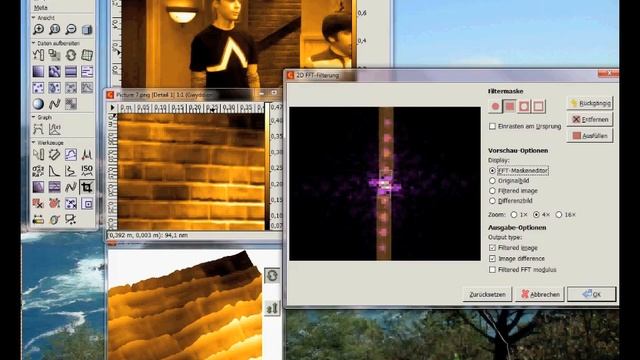
Task: Click the zoom in magnifier in Ansicht
Action: click(38, 29)
